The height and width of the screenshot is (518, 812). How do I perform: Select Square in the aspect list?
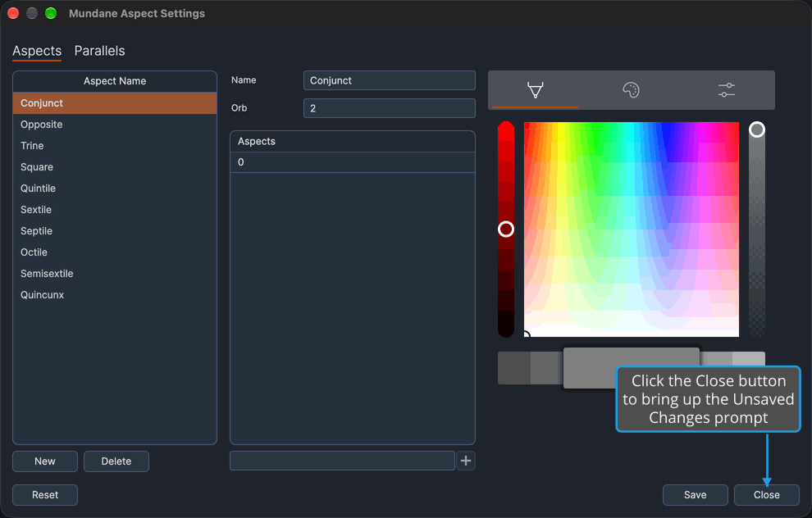tap(115, 166)
